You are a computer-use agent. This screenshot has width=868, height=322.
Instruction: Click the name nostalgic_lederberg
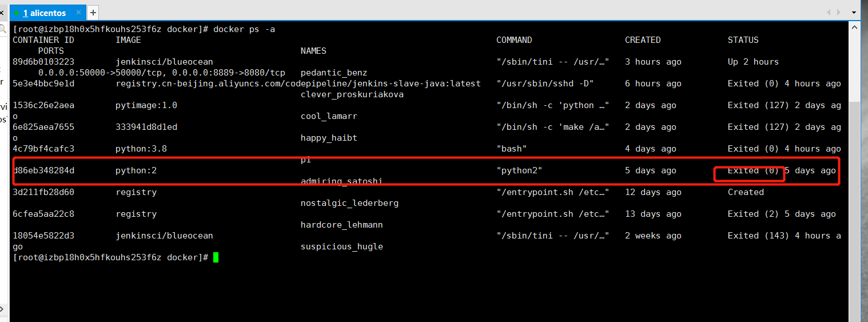349,203
